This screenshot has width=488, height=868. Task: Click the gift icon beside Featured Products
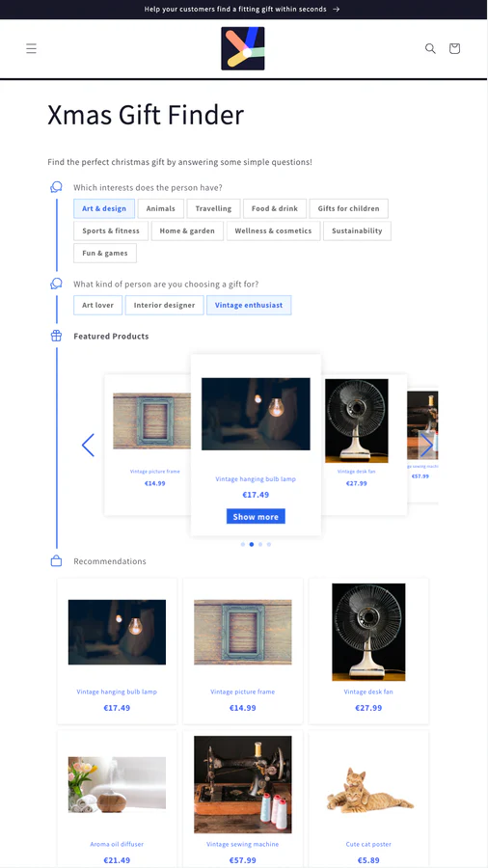coord(57,336)
